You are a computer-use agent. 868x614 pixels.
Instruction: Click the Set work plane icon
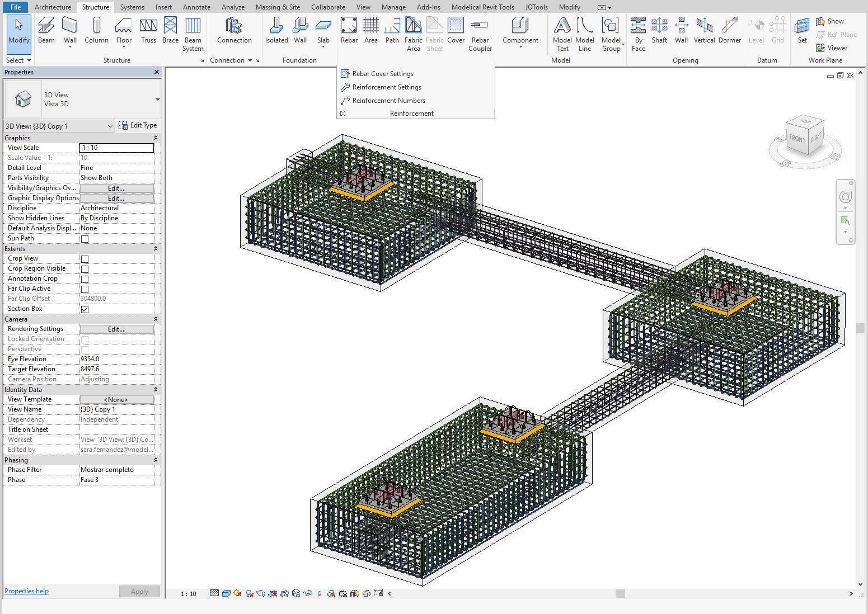pos(802,25)
